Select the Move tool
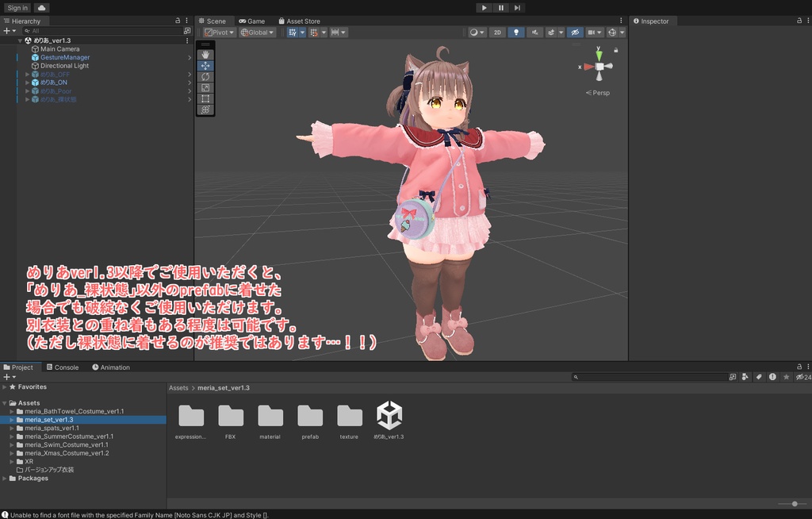The image size is (812, 519). pyautogui.click(x=205, y=66)
